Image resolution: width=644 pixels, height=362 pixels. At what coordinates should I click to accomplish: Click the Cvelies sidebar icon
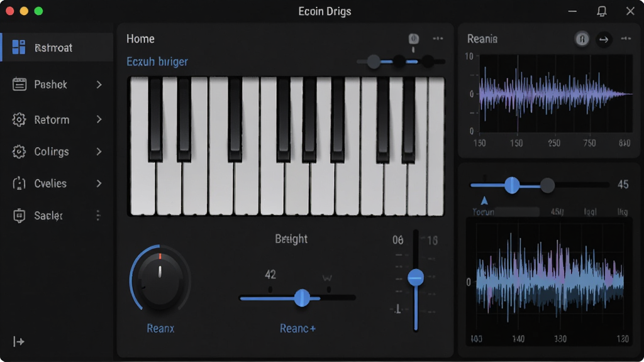pyautogui.click(x=19, y=184)
